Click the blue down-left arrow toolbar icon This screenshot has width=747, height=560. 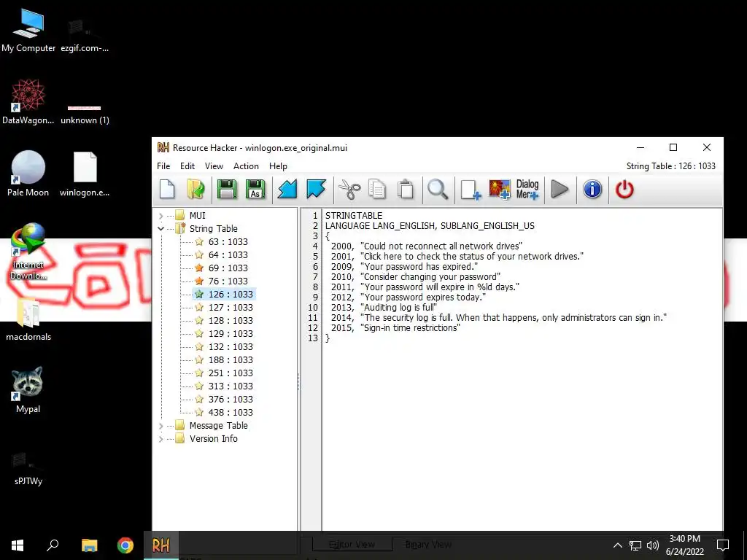287,190
